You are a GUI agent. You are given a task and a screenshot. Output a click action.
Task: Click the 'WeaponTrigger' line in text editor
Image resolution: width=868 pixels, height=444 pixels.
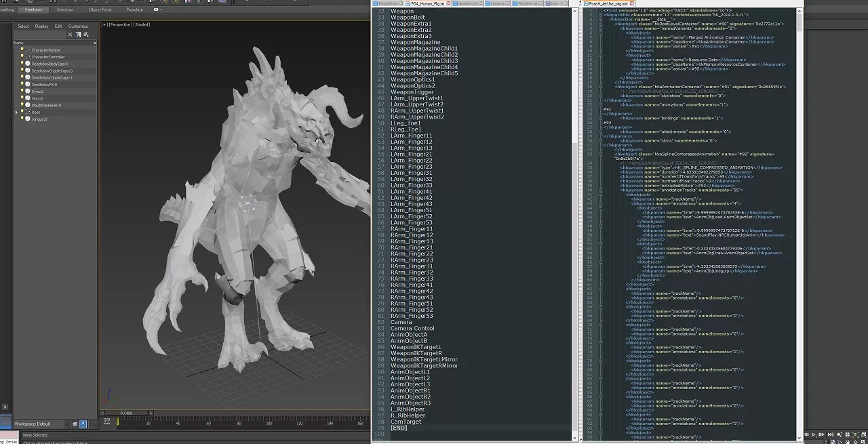pyautogui.click(x=412, y=92)
